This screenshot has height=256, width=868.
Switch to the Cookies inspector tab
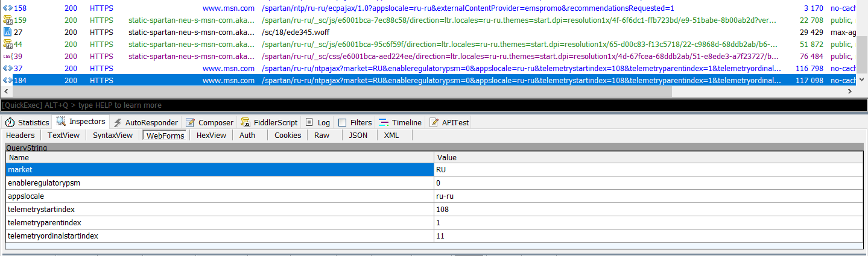pos(288,135)
